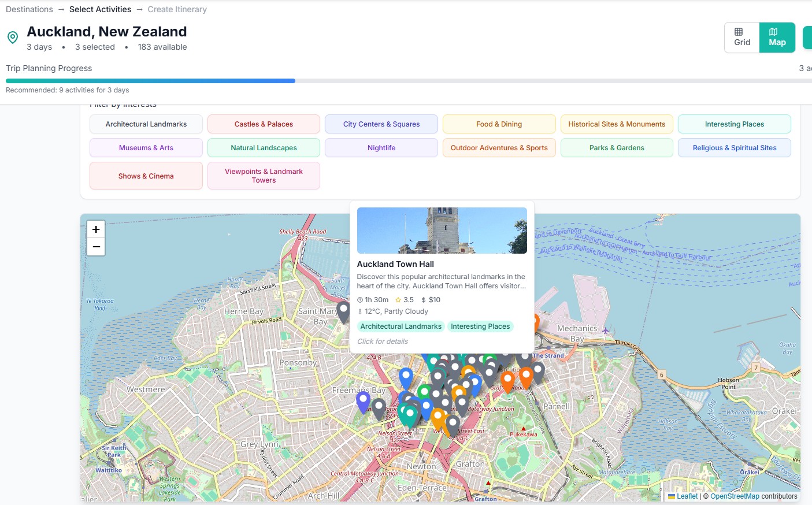Click the orange marker peeking beside the popup
The width and height of the screenshot is (812, 505).
tap(536, 322)
